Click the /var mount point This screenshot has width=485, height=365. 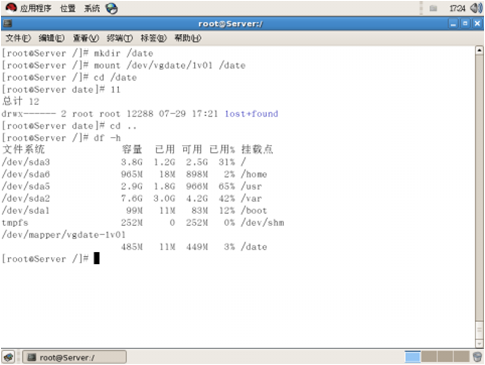[x=251, y=198]
